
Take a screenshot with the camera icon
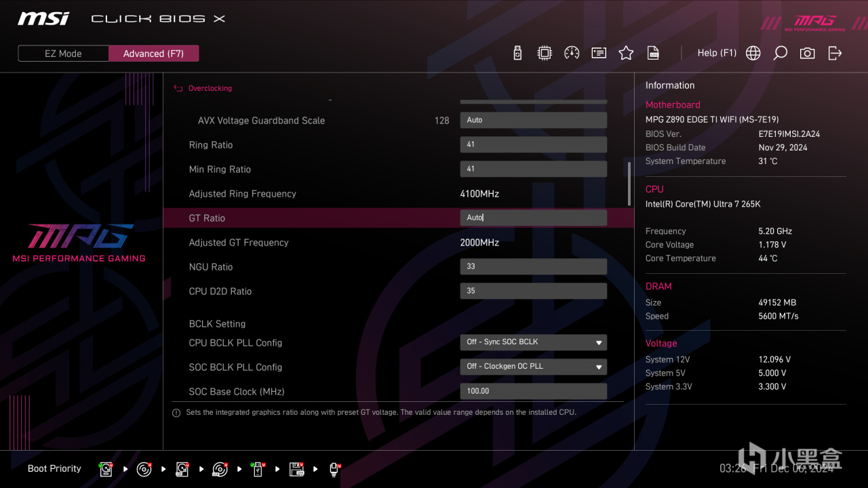pos(807,53)
